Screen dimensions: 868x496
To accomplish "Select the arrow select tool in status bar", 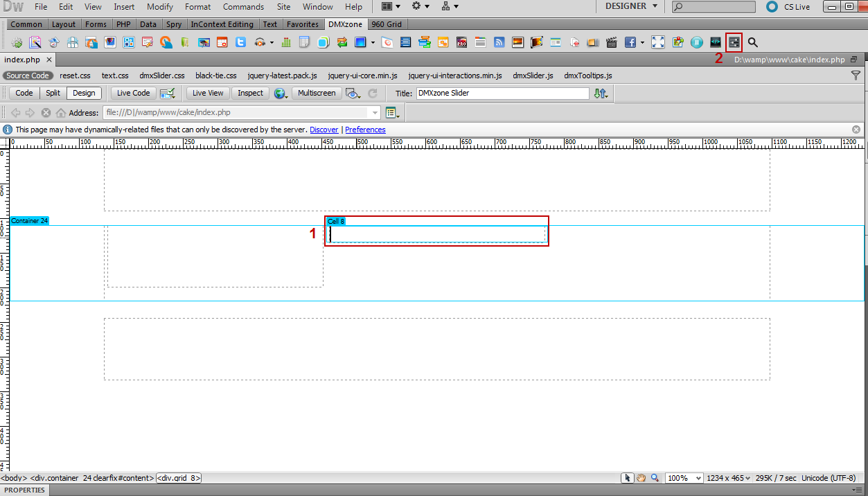I will coord(628,478).
